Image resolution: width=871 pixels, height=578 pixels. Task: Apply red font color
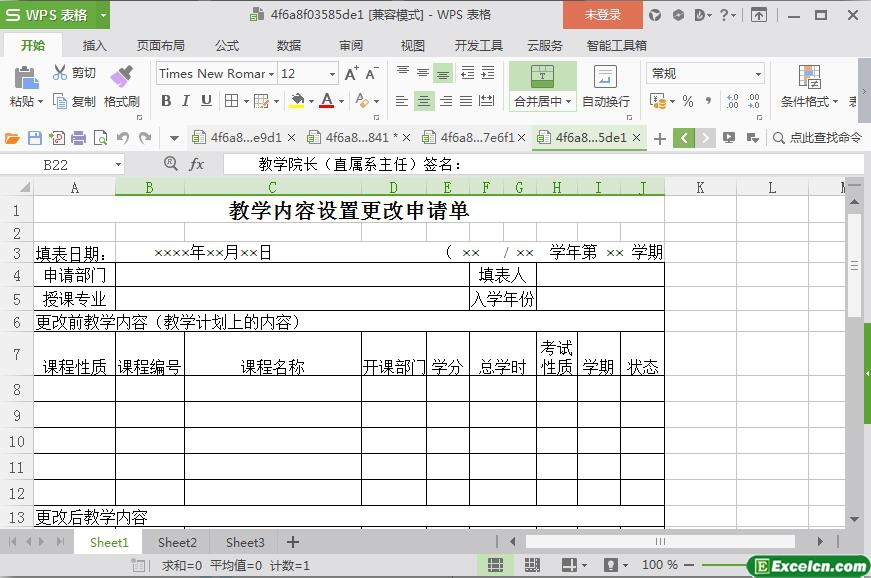(327, 101)
